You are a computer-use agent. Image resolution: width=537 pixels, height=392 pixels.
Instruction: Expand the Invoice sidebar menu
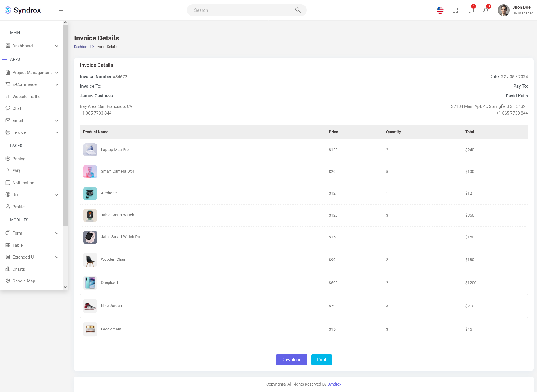(32, 132)
